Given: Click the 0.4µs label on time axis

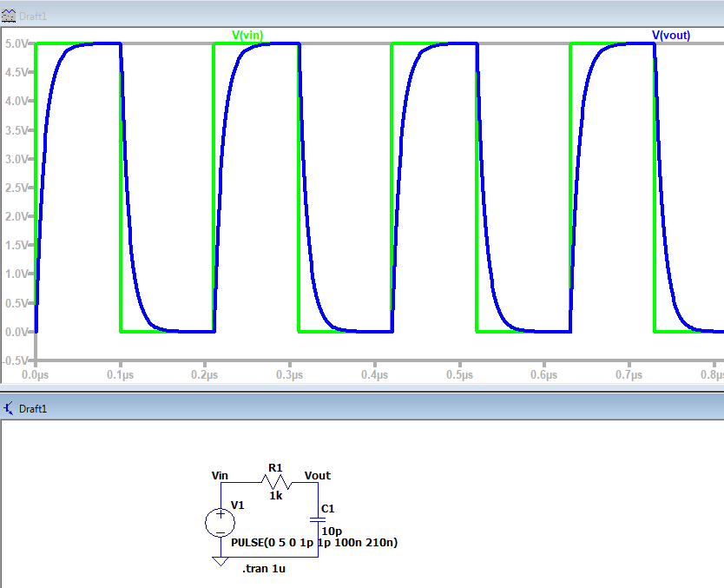Looking at the screenshot, I should coord(374,374).
